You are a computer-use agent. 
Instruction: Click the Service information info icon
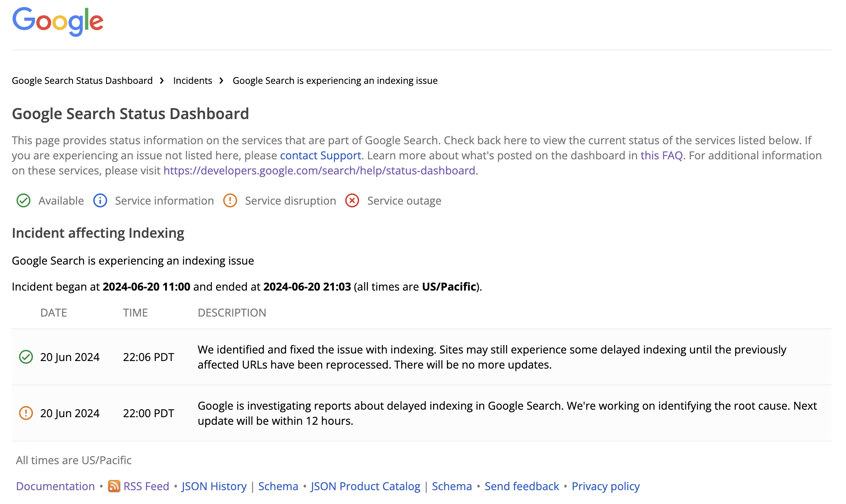(x=100, y=200)
